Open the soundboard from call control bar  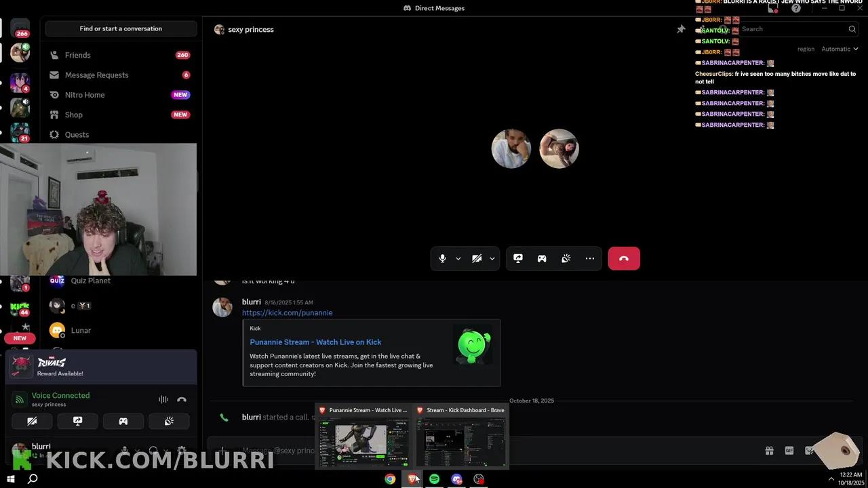coord(566,258)
